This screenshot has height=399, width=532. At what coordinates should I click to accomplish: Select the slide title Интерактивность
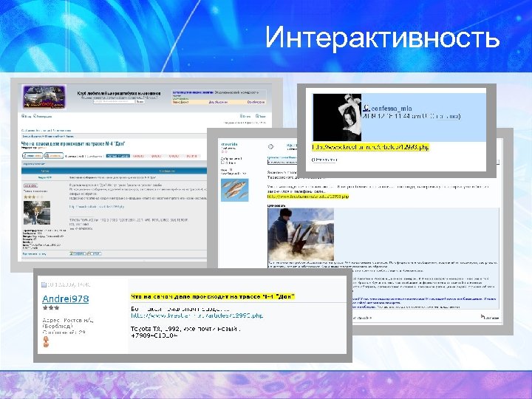(x=382, y=37)
